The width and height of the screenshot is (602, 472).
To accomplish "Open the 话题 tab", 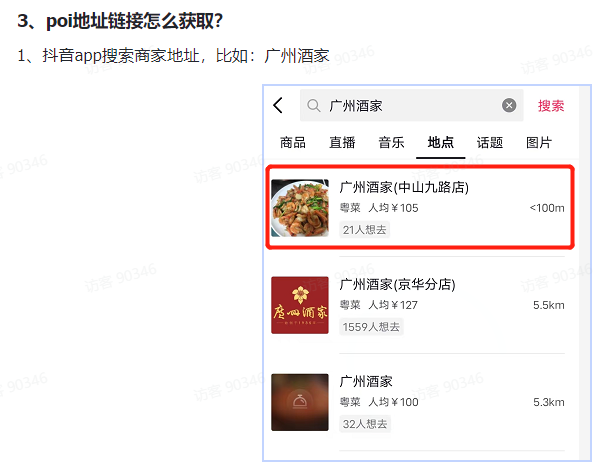I will (490, 142).
